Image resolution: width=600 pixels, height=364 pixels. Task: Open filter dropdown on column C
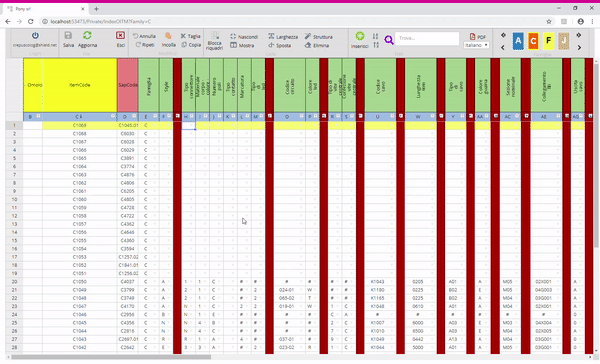pos(113,116)
